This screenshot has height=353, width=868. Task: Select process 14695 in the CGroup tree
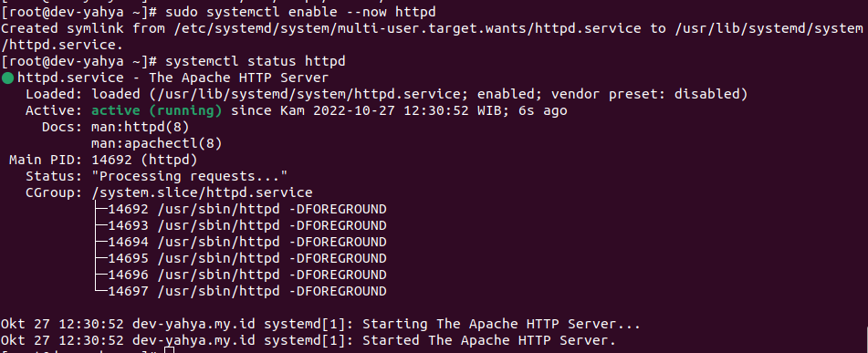pyautogui.click(x=247, y=259)
